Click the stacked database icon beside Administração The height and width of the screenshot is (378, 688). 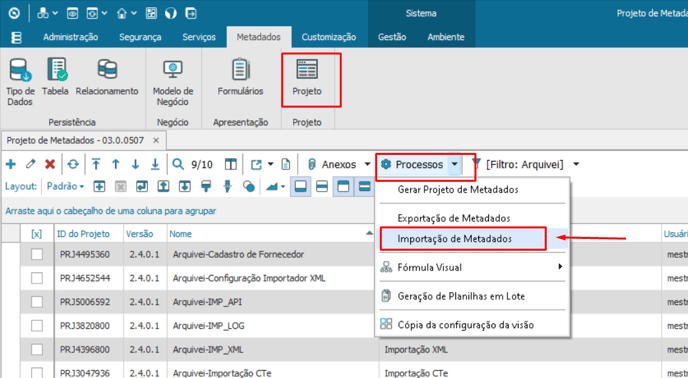coord(16,37)
